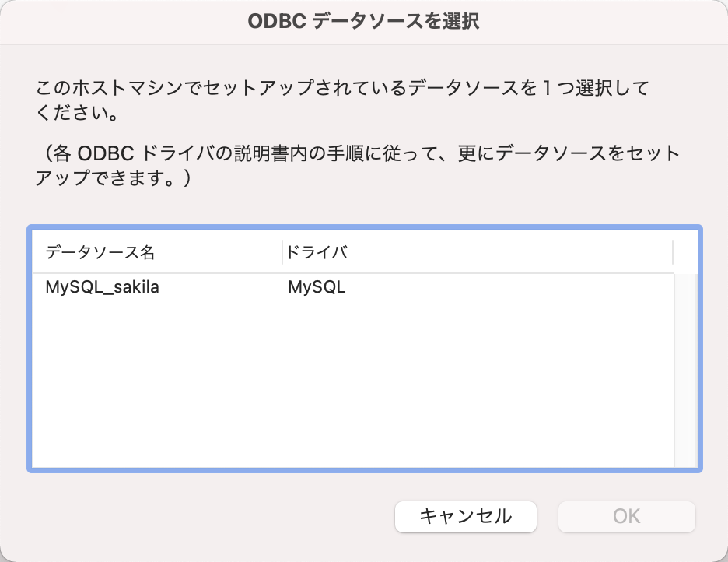728x562 pixels.
Task: Click the header corner cell above scrollbar
Action: coord(685,253)
